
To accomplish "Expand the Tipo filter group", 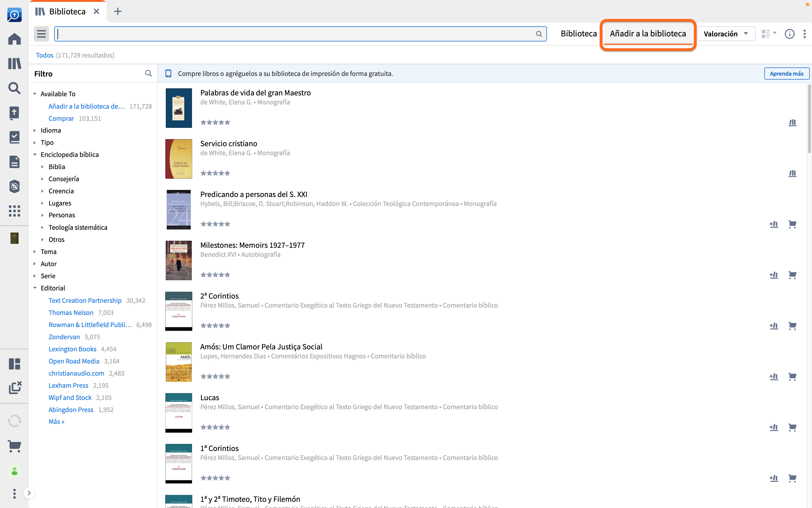I will point(35,143).
